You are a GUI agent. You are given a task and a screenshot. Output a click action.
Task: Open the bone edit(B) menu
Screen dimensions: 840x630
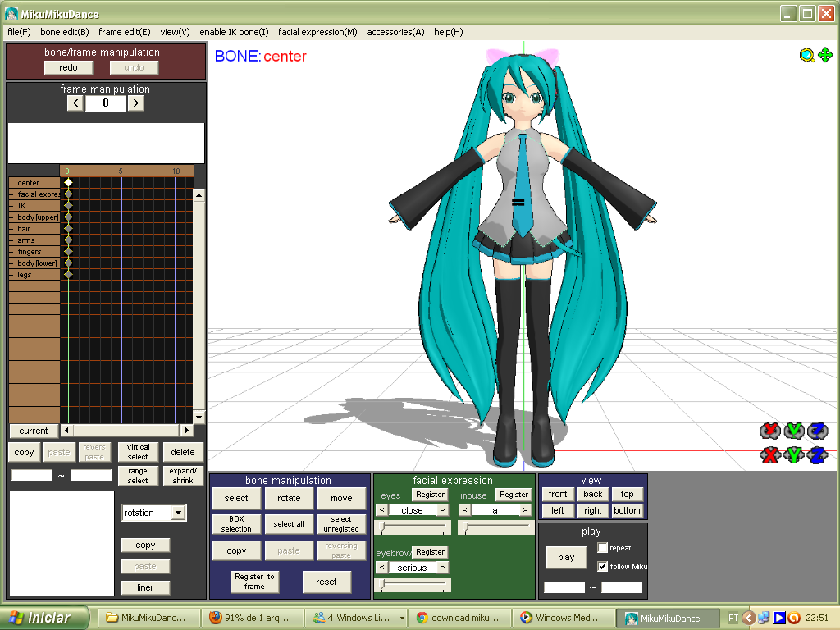64,32
